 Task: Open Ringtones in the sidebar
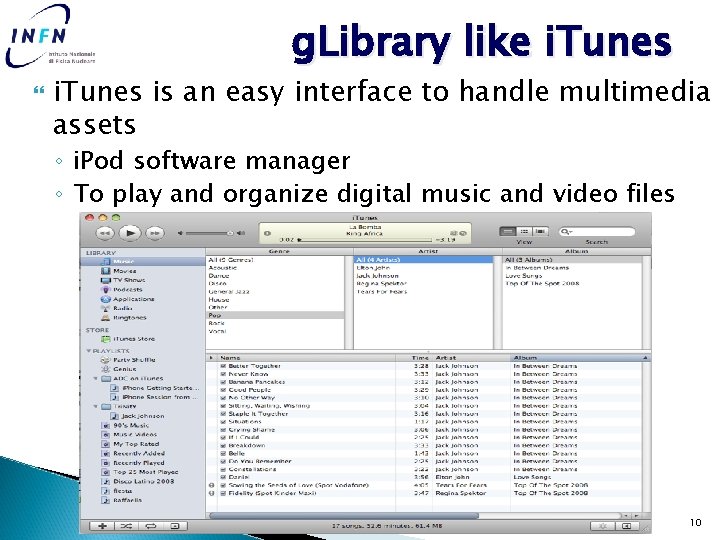(x=142, y=318)
